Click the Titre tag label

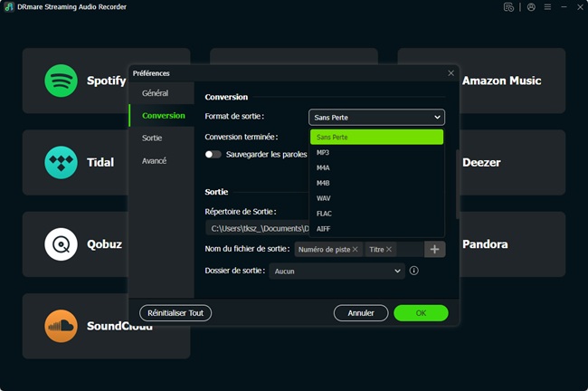point(376,250)
